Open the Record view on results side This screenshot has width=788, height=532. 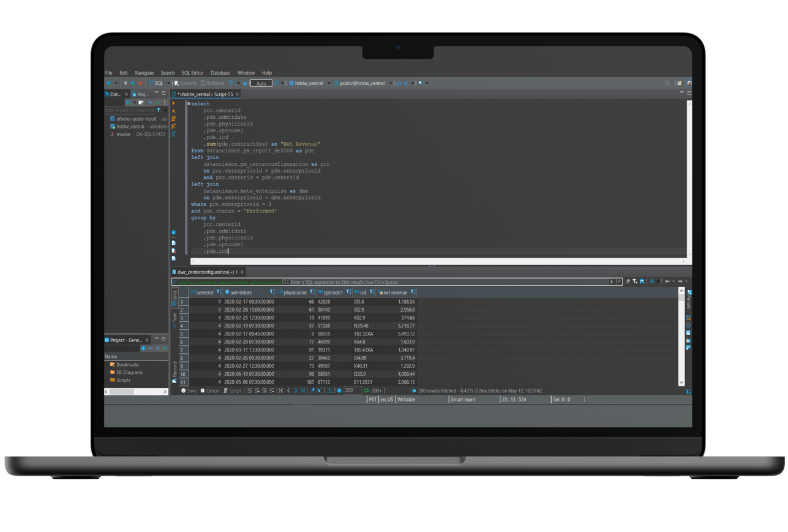point(174,372)
